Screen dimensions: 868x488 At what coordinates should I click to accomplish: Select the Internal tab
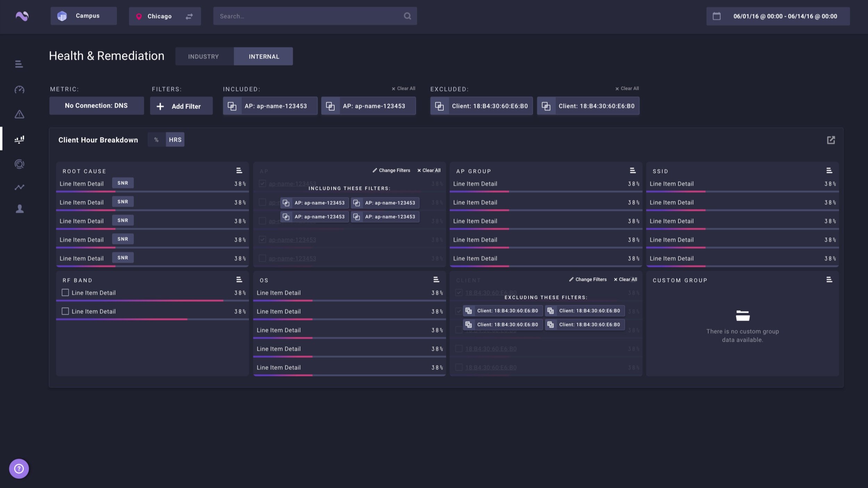[264, 57]
